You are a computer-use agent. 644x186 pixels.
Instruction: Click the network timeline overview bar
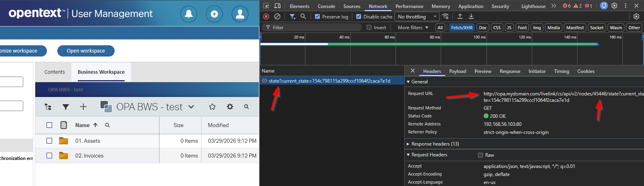429,44
